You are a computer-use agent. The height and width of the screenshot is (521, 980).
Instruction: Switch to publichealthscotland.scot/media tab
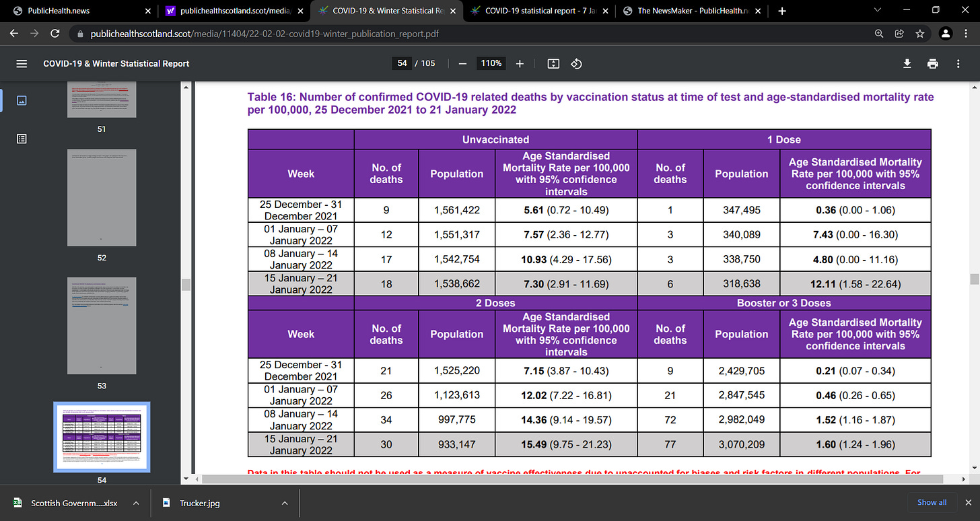pyautogui.click(x=234, y=11)
